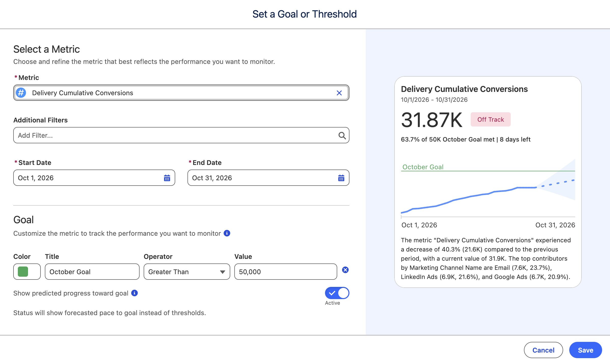Click the 31.87K metric value

432,120
